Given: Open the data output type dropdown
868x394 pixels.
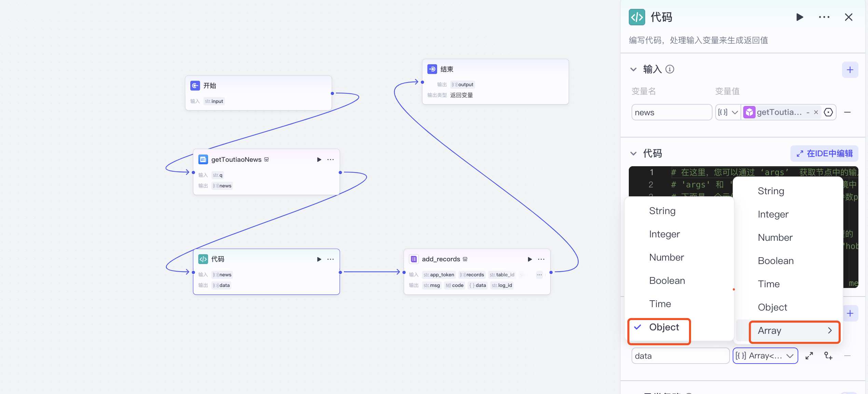Looking at the screenshot, I should click(x=765, y=356).
